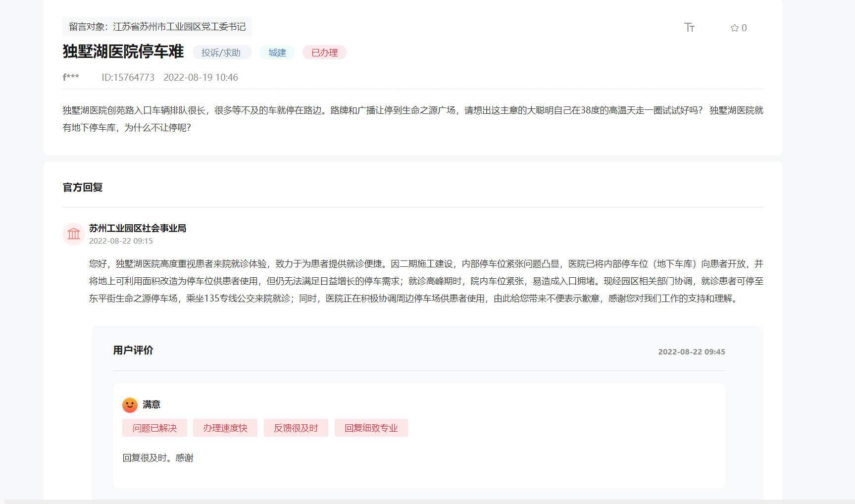Click the 官方回复 section heading
Screen dimensions: 855x504
(x=83, y=188)
